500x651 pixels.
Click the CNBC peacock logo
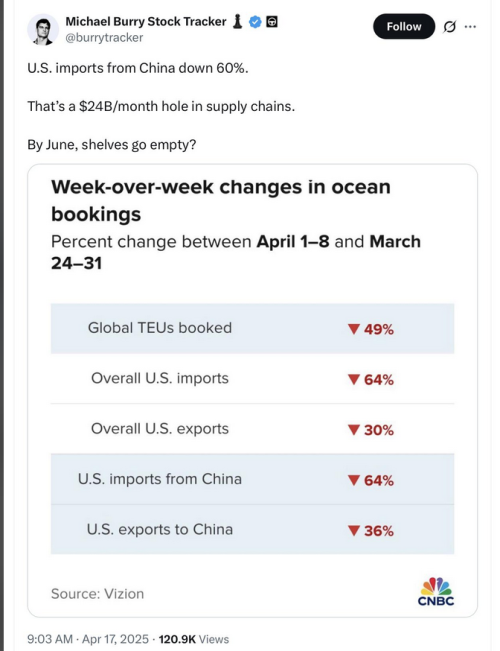pos(436,591)
